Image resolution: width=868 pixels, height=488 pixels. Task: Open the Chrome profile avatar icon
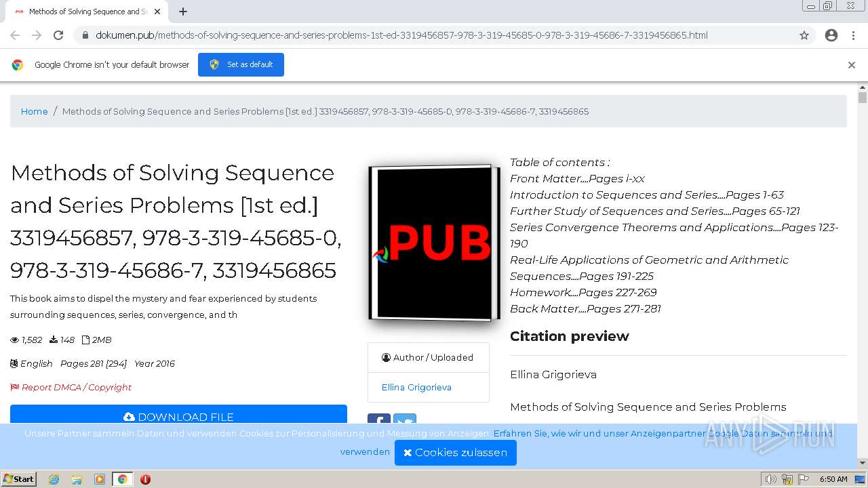(831, 35)
